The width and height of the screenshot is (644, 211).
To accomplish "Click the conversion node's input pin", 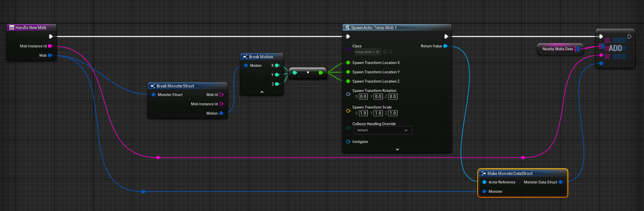I will pyautogui.click(x=295, y=73).
